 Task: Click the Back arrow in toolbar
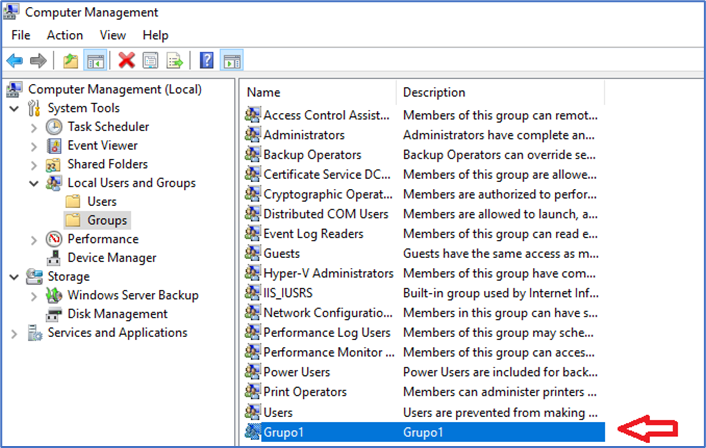click(15, 61)
